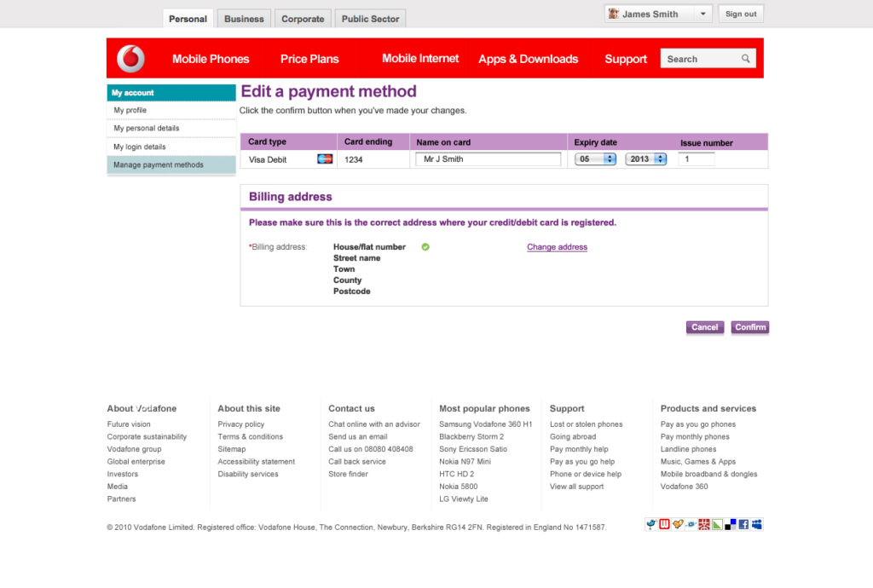Screen dimensions: 873x588
Task: Select My personal details in sidebar
Action: [x=147, y=129]
